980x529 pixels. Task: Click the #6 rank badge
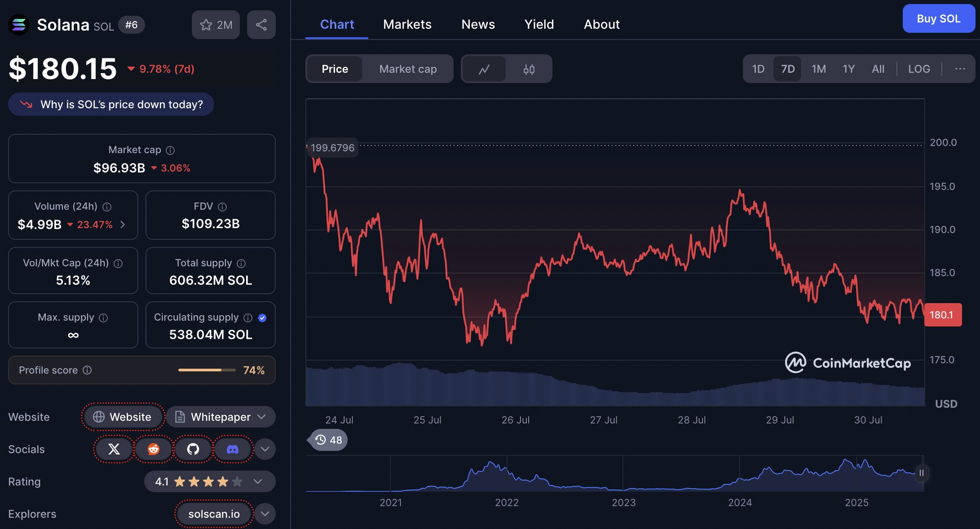pos(131,25)
